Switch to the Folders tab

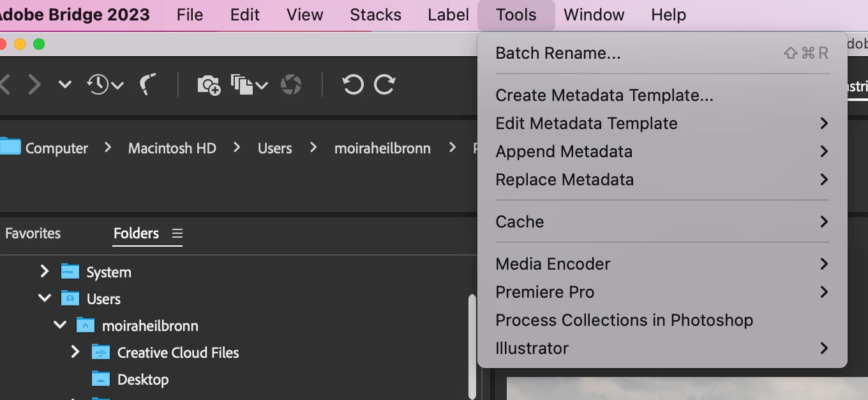tap(136, 233)
